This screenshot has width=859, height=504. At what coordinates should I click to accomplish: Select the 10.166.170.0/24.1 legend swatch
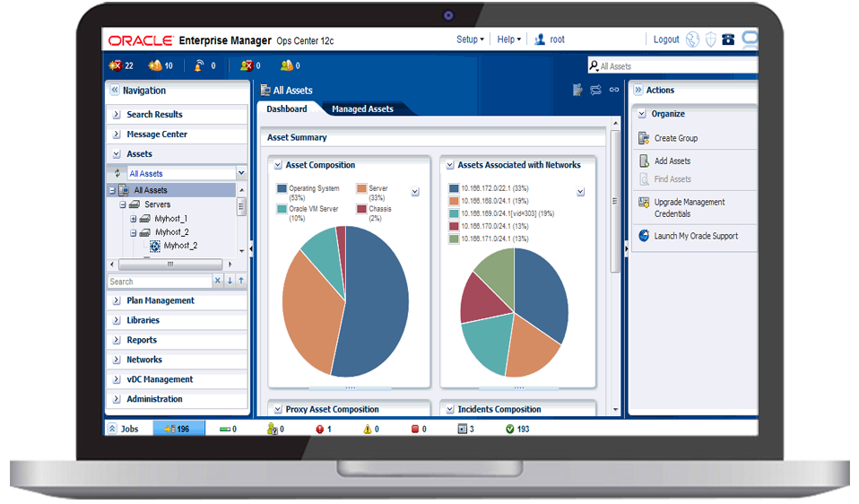tap(454, 226)
